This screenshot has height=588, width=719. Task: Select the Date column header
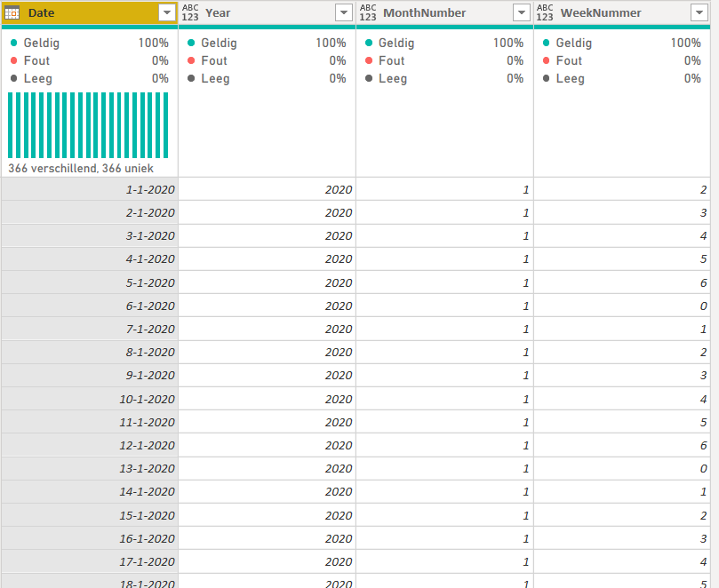click(x=90, y=12)
